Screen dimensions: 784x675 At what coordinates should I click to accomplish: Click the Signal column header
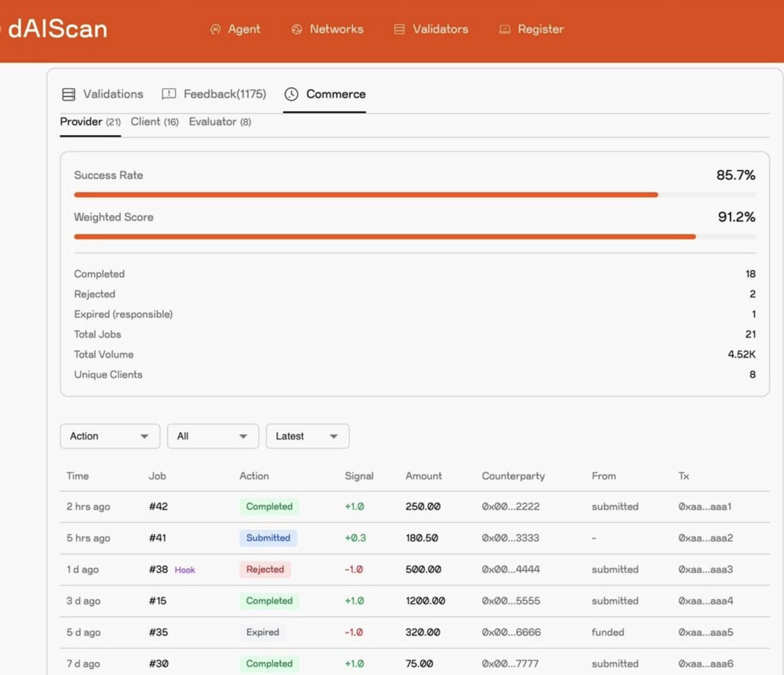pos(359,476)
